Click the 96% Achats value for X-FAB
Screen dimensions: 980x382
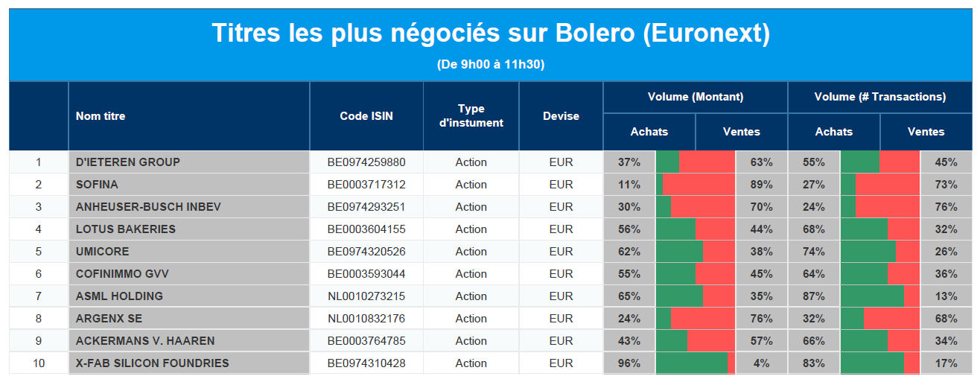pyautogui.click(x=629, y=363)
